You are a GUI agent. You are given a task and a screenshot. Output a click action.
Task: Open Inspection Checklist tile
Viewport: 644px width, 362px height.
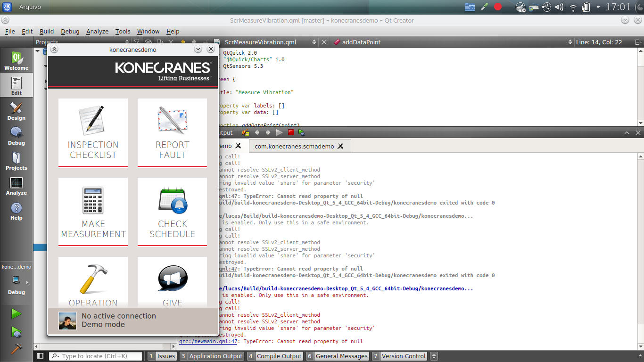pyautogui.click(x=93, y=132)
